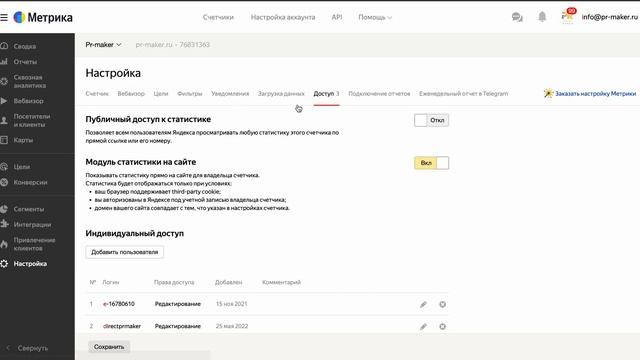
Task: Switch to the Счетчик tab
Action: click(97, 93)
